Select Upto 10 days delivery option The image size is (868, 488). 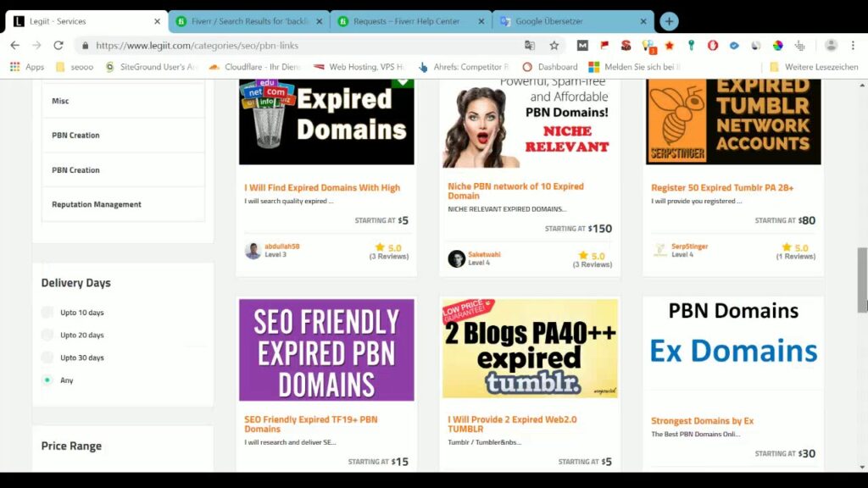(x=47, y=312)
